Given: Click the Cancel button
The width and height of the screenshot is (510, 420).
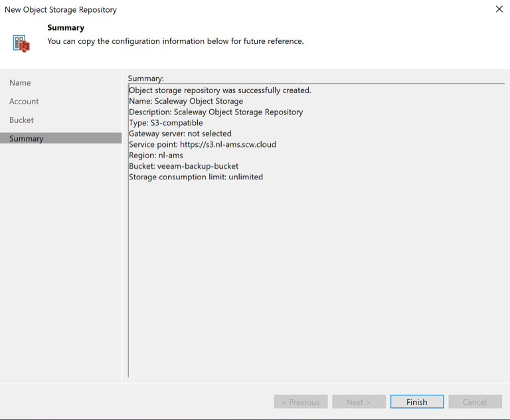Looking at the screenshot, I should [474, 402].
